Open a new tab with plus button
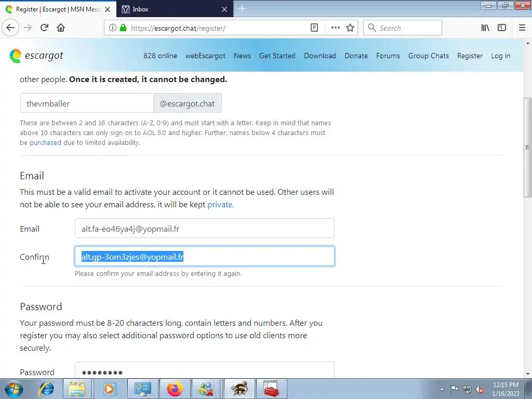This screenshot has height=399, width=532. 242,9
